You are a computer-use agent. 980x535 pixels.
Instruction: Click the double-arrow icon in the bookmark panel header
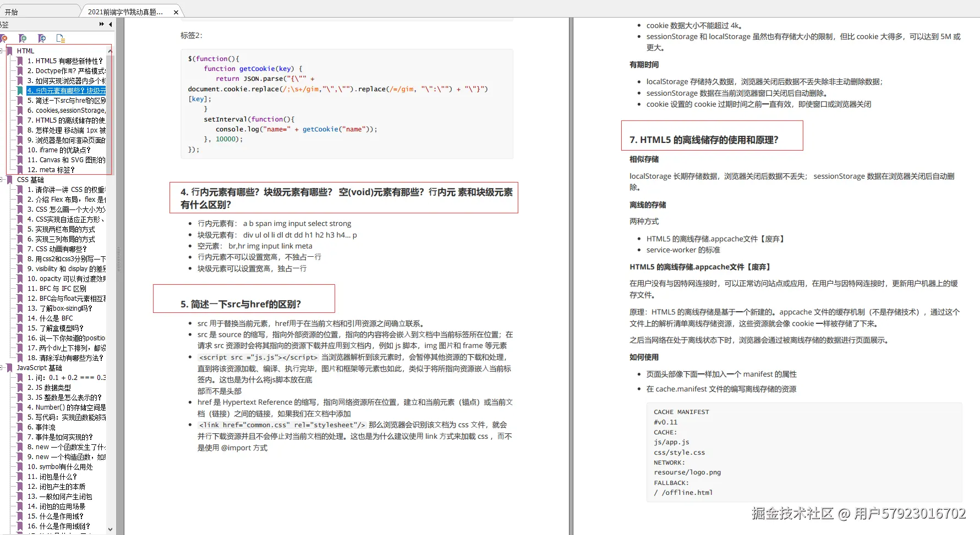pyautogui.click(x=101, y=24)
